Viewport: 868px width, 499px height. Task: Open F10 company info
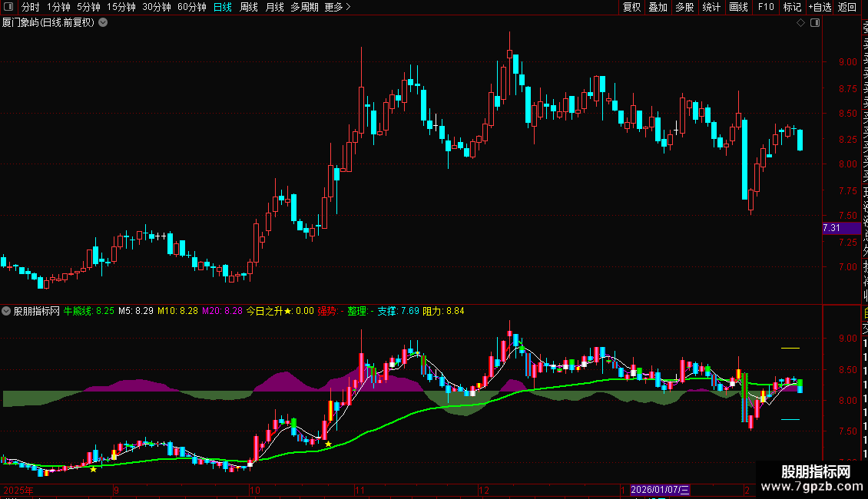(x=766, y=7)
